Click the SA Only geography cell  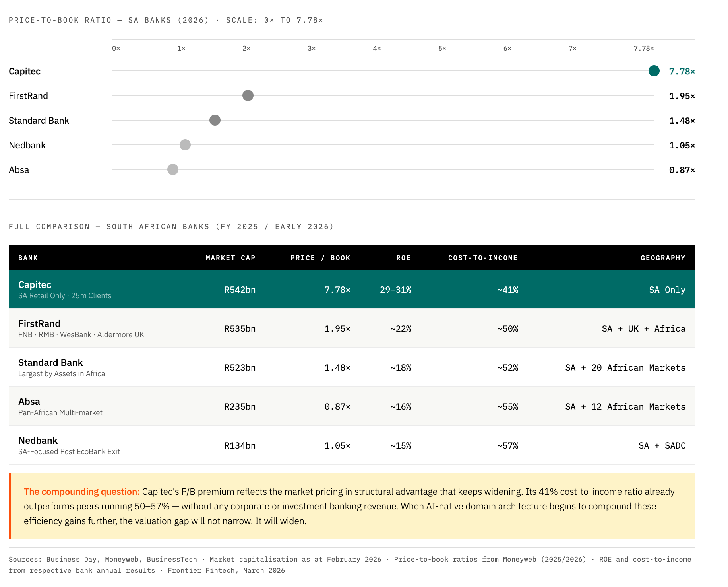[x=667, y=290]
